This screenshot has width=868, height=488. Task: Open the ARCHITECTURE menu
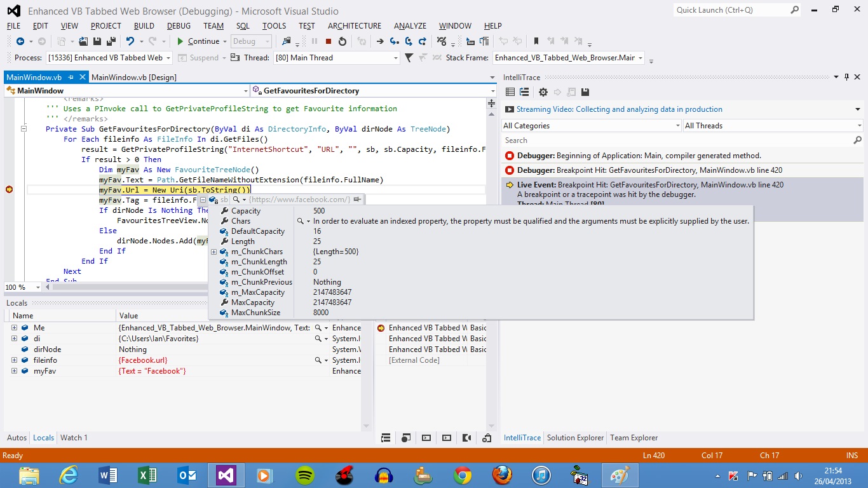click(355, 26)
